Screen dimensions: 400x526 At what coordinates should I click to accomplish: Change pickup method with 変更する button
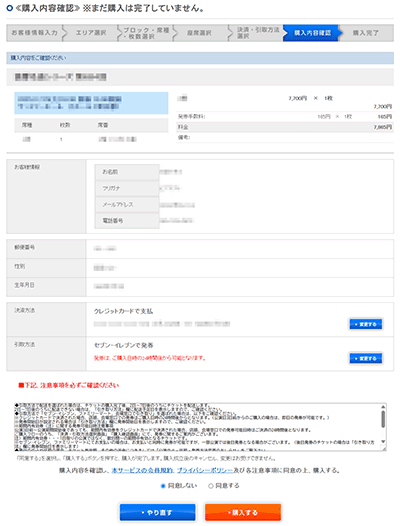365,358
